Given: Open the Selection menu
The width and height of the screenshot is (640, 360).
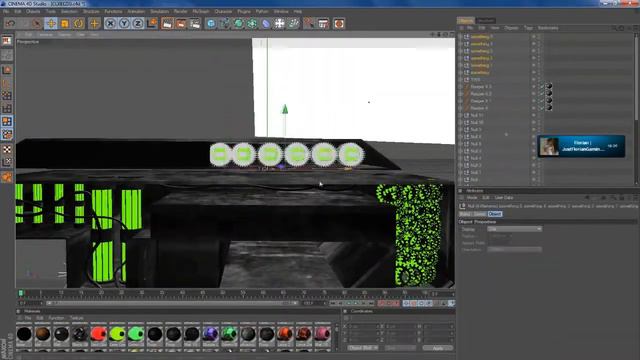Looking at the screenshot, I should (69, 11).
